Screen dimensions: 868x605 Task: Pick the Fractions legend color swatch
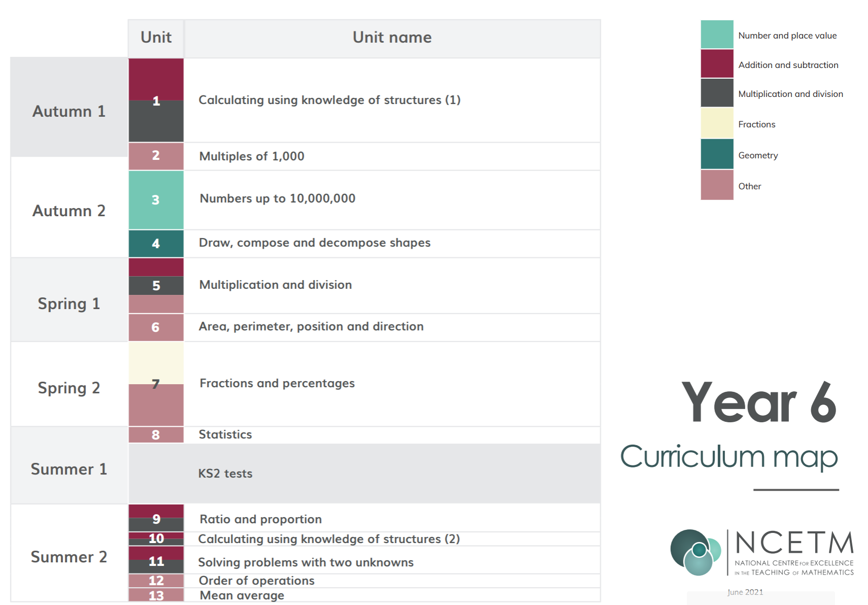717,123
